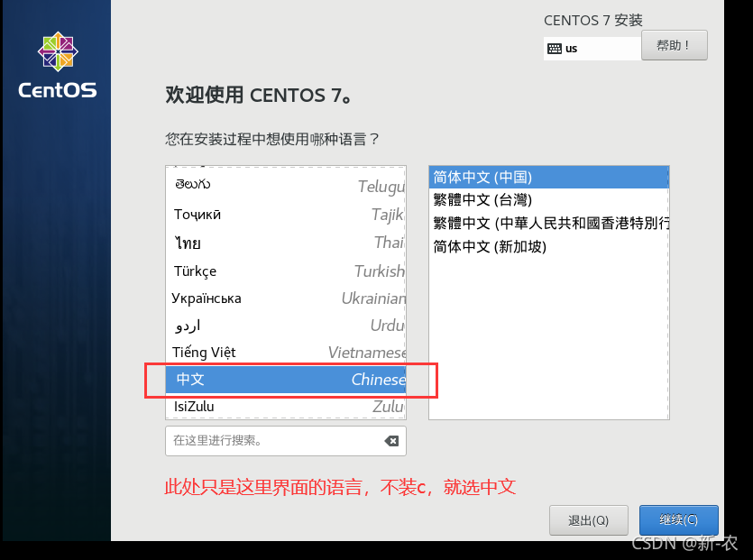Choose 简体中文 (新加坡) locale
The width and height of the screenshot is (753, 560).
(548, 246)
